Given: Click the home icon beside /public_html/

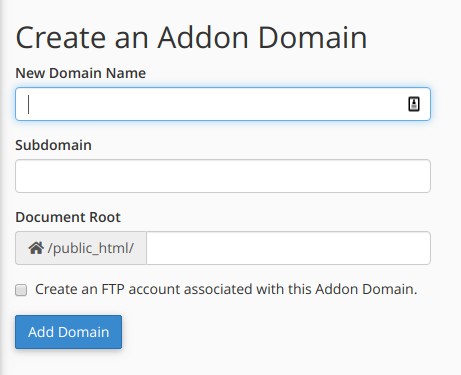Looking at the screenshot, I should click(x=36, y=248).
